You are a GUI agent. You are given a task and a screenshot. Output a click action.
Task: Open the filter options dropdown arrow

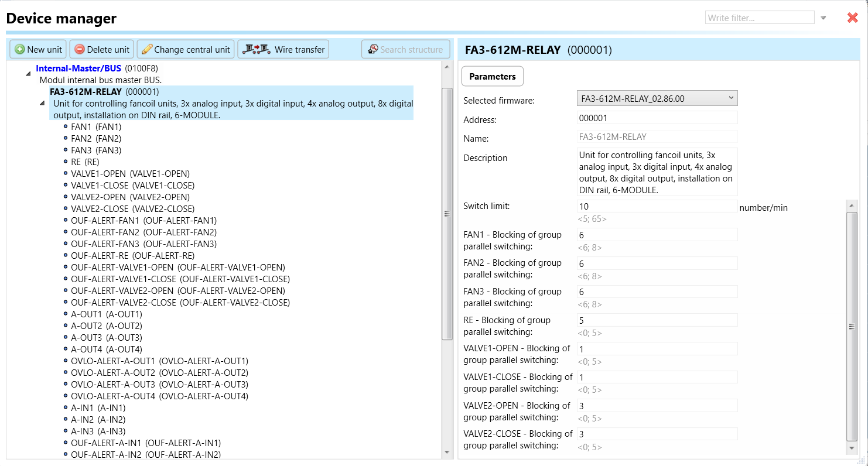click(x=823, y=18)
